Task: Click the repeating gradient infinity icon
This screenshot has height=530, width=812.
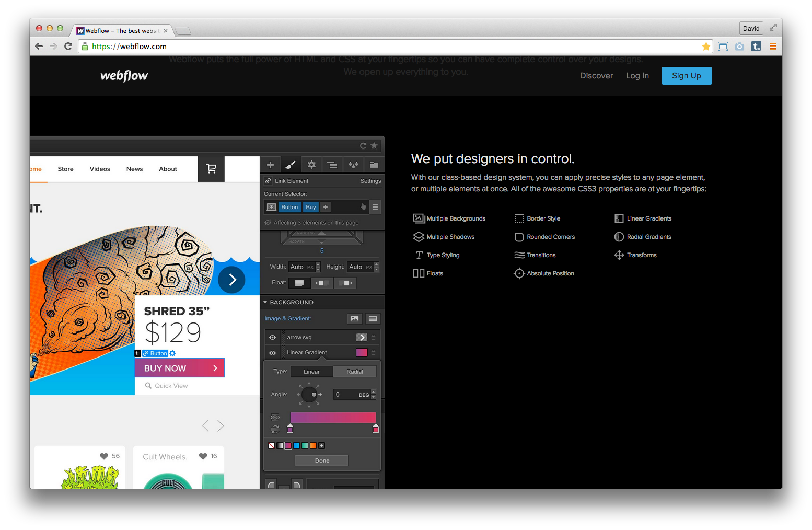Action: [x=275, y=417]
